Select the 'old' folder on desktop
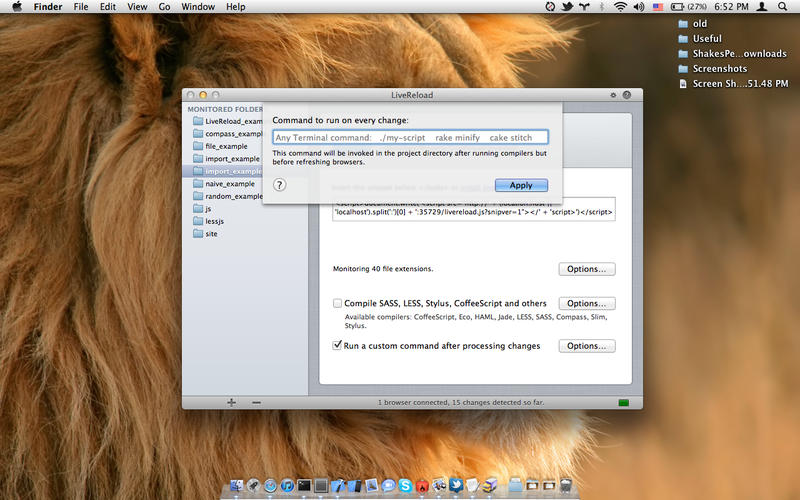800x500 pixels. tap(692, 23)
